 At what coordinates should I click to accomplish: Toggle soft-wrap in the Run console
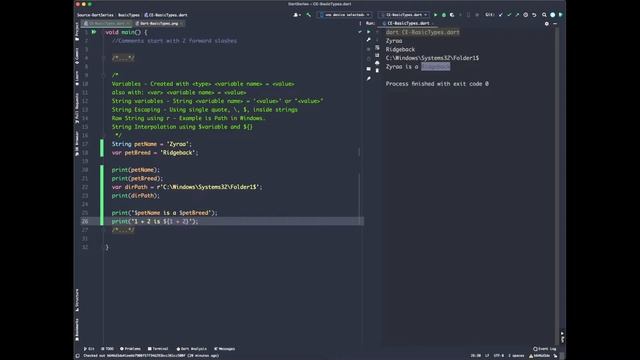377,48
